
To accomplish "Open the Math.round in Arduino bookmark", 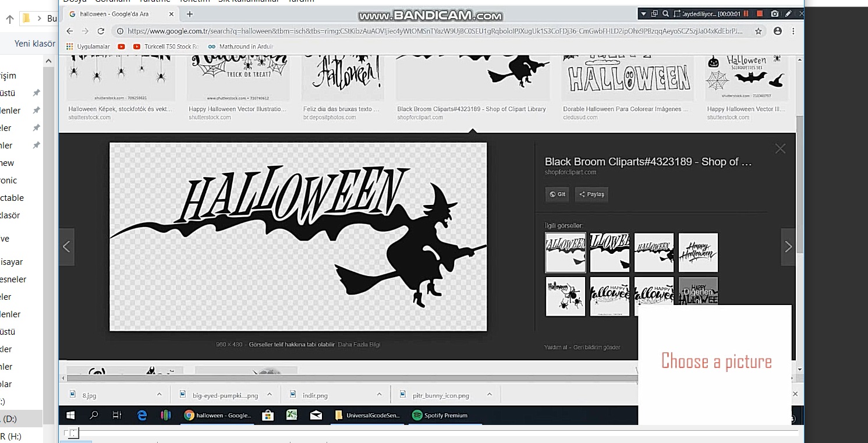I will click(241, 47).
